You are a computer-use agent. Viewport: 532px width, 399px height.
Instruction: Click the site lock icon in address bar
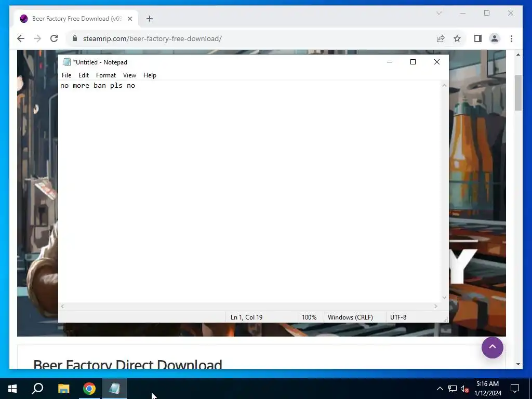(75, 38)
